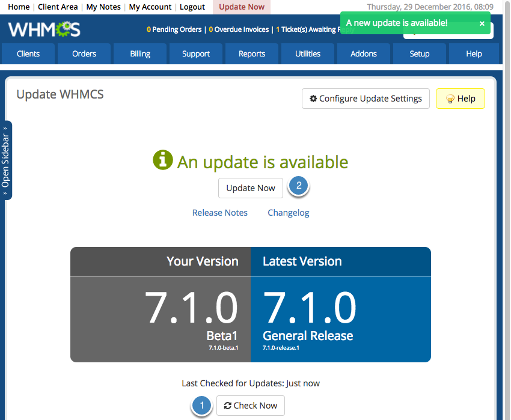The image size is (511, 420).
Task: Open the Support menu
Action: click(x=196, y=53)
